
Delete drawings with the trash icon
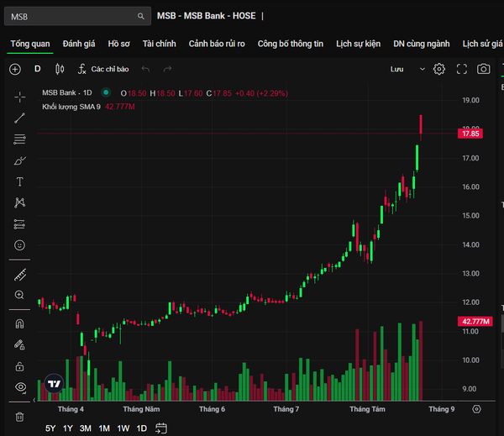pyautogui.click(x=19, y=417)
